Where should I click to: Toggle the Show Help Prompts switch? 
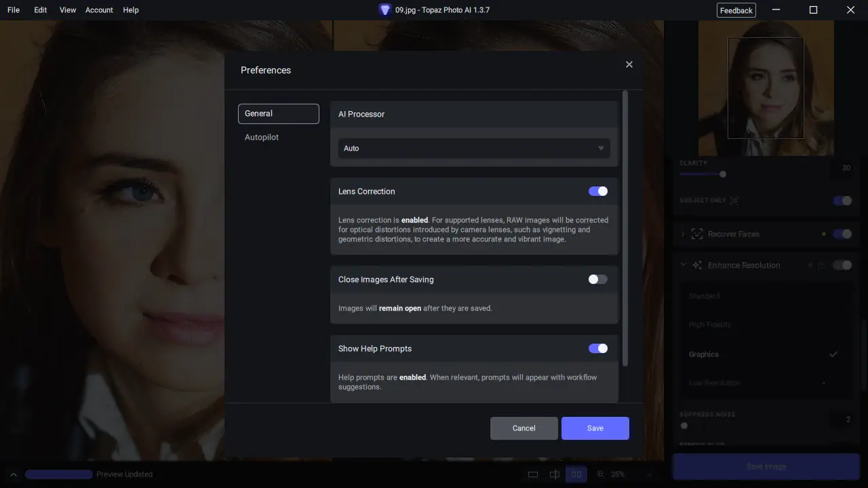598,348
